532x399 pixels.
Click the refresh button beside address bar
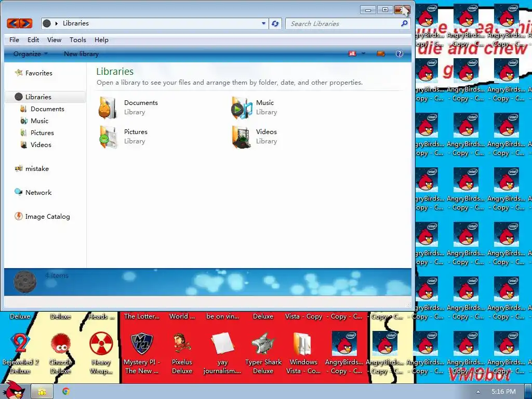(x=275, y=23)
